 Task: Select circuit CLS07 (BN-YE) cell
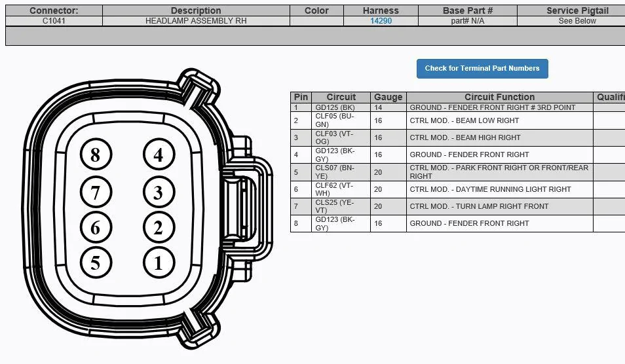coord(341,172)
